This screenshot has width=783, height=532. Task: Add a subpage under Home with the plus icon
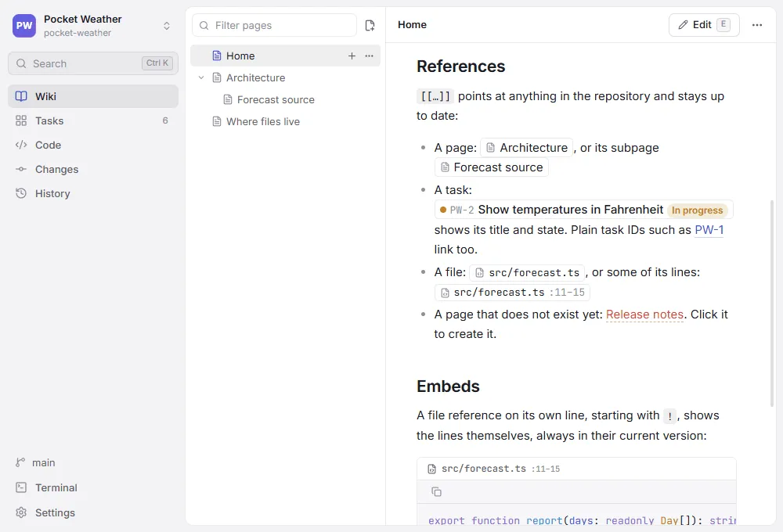tap(352, 56)
